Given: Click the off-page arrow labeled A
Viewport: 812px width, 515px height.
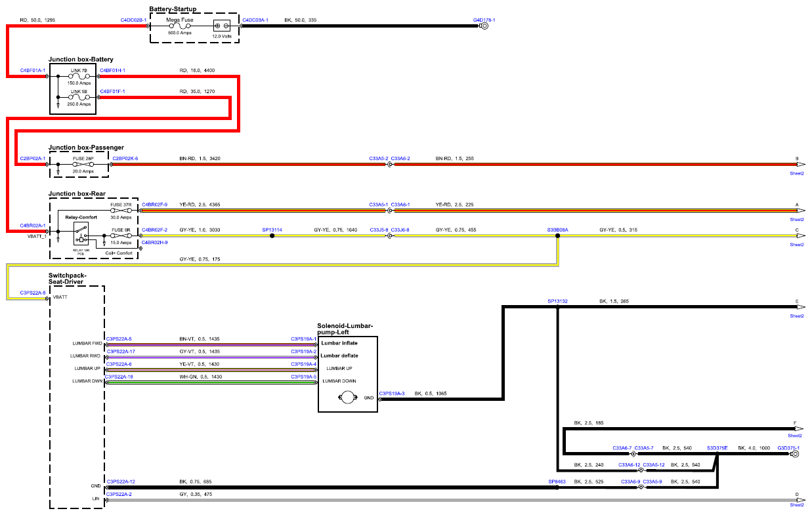Looking at the screenshot, I should 800,211.
